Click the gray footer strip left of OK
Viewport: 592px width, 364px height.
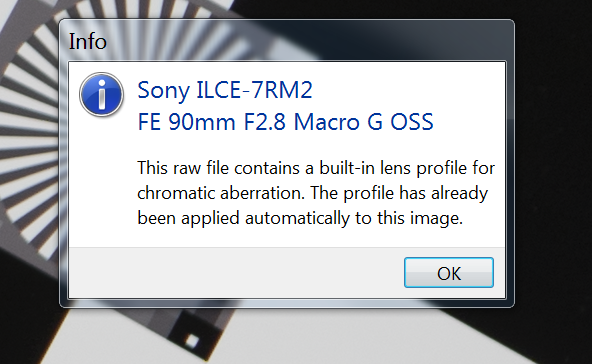click(236, 273)
